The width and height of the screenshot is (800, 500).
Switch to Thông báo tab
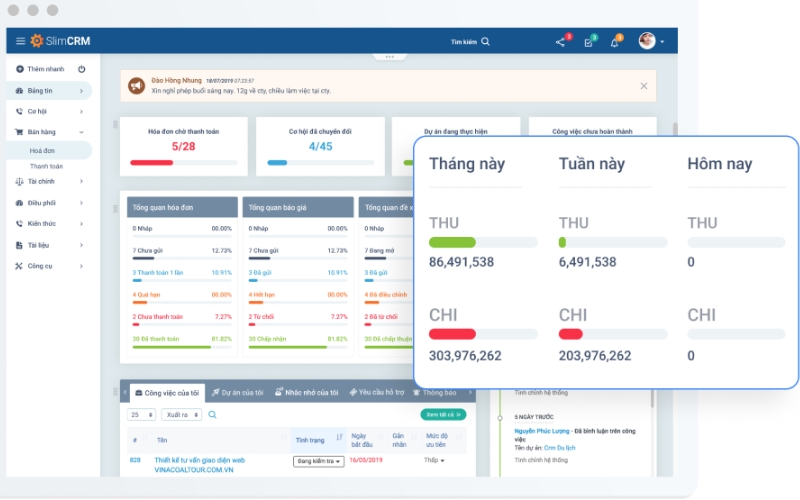pyautogui.click(x=435, y=392)
